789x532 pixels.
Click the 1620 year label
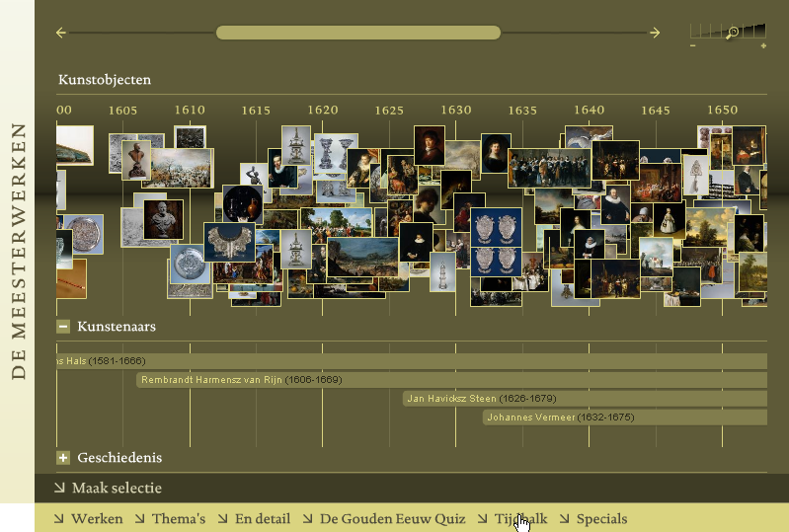click(x=323, y=111)
